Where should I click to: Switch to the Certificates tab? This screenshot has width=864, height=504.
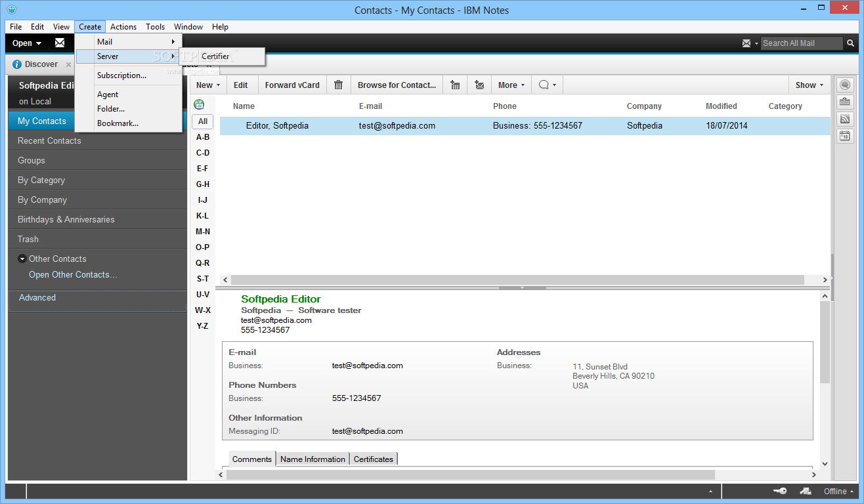(374, 459)
